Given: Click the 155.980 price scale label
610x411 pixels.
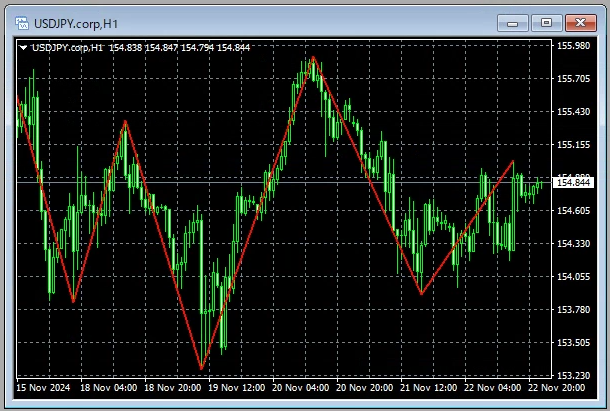Looking at the screenshot, I should tap(571, 46).
